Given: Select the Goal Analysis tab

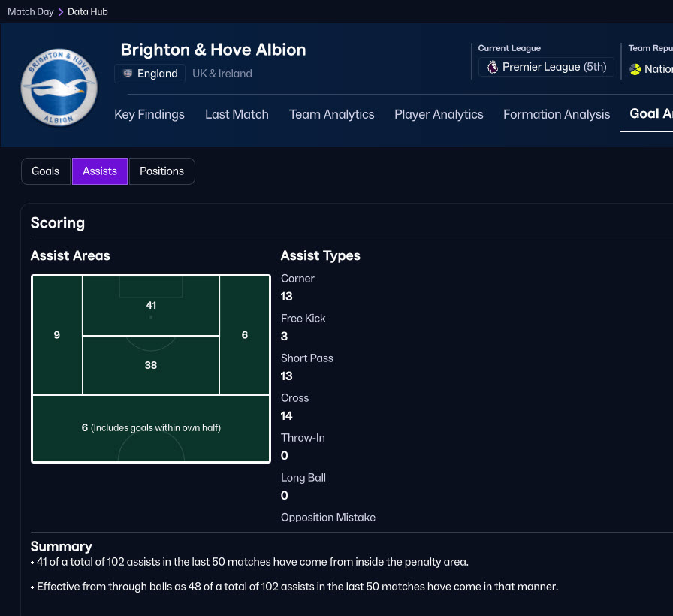Looking at the screenshot, I should point(650,113).
